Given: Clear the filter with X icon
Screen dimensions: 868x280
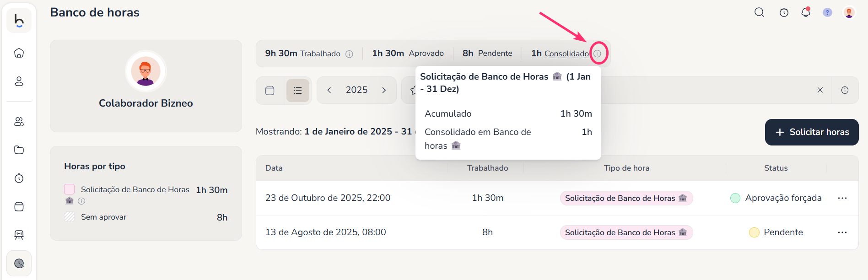Looking at the screenshot, I should (x=820, y=90).
